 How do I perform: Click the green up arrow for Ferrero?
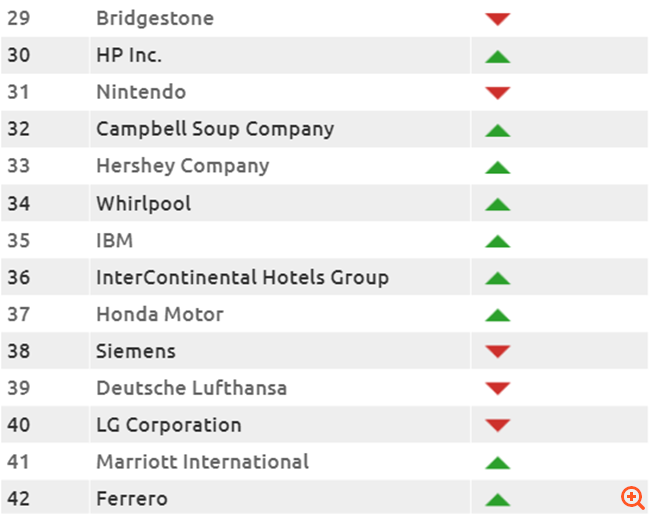tap(497, 500)
